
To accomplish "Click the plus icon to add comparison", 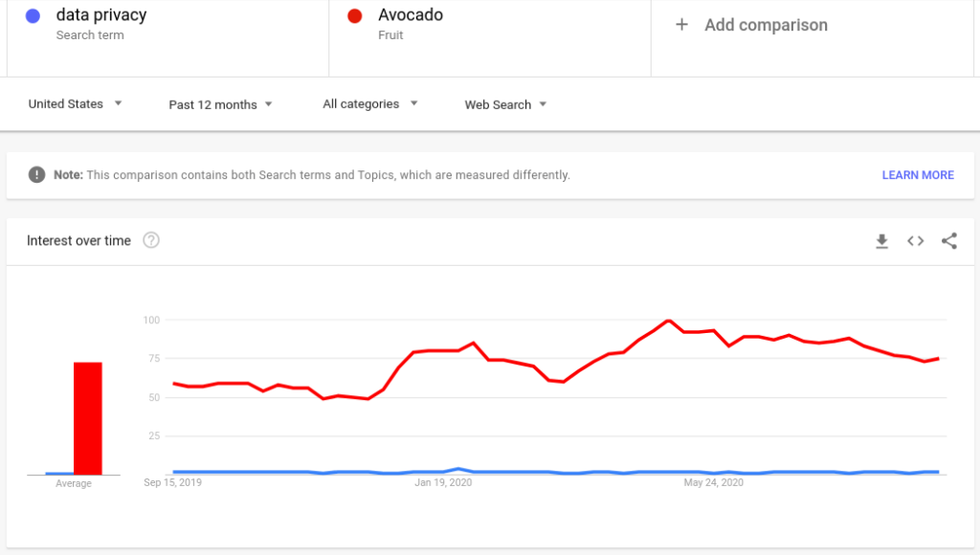I will tap(681, 25).
